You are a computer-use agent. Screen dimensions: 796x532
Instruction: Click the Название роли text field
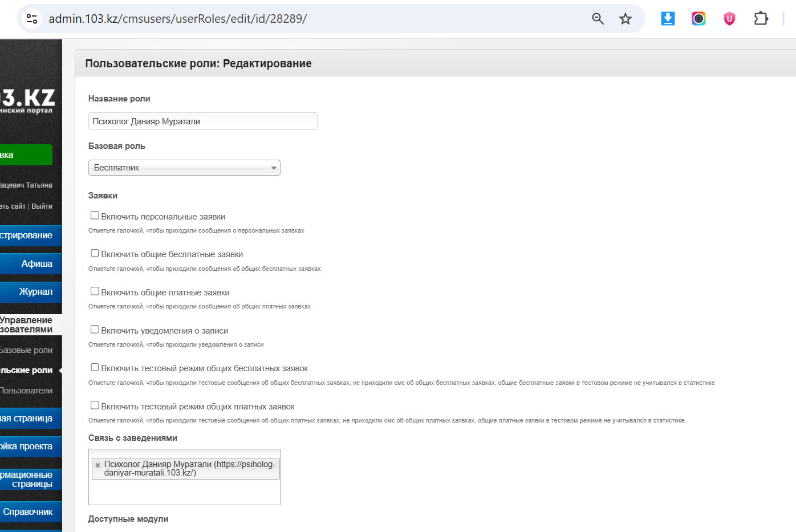[x=202, y=121]
